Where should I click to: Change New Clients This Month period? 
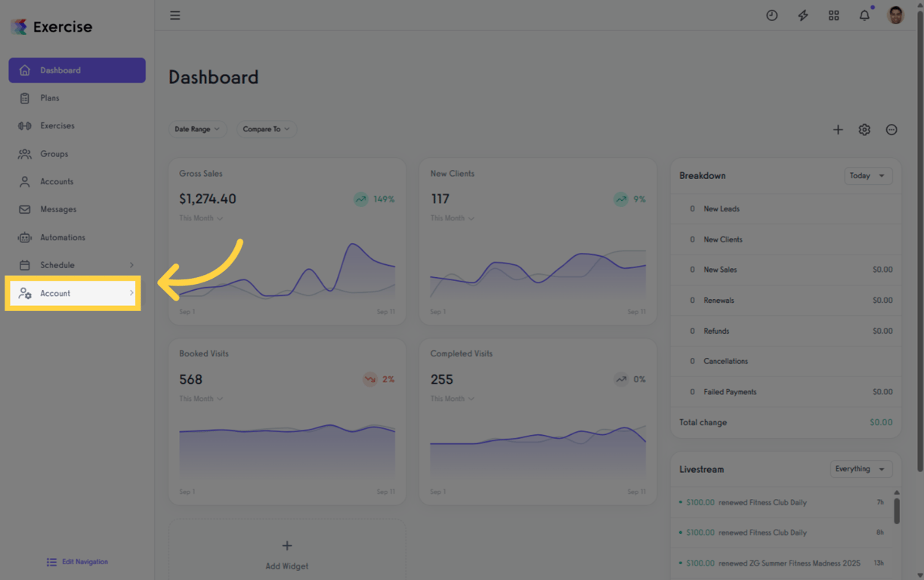click(453, 218)
